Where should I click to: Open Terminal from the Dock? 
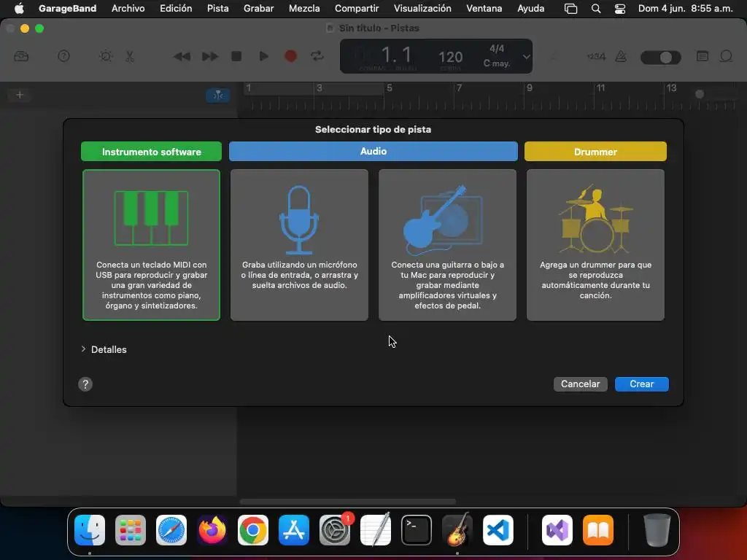[417, 530]
